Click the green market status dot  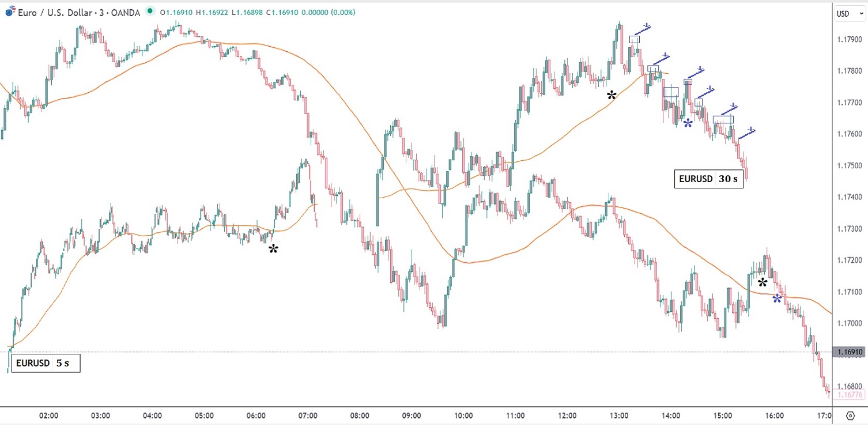click(x=150, y=12)
